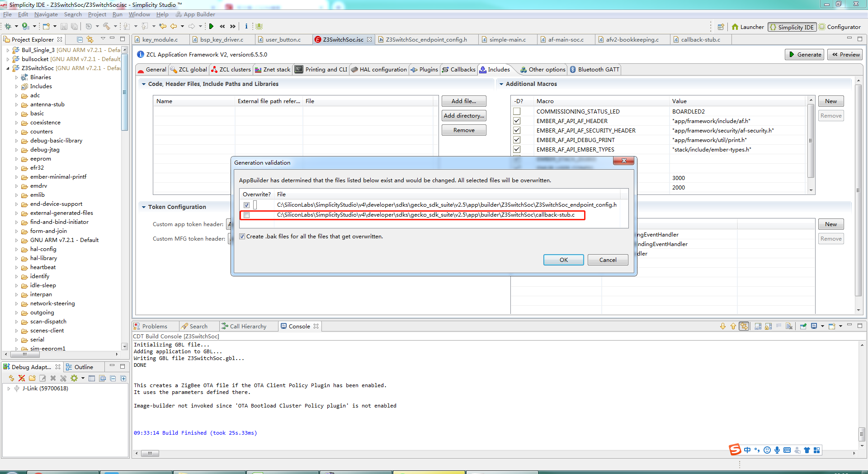Click the Sogou input method S icon

(x=735, y=450)
